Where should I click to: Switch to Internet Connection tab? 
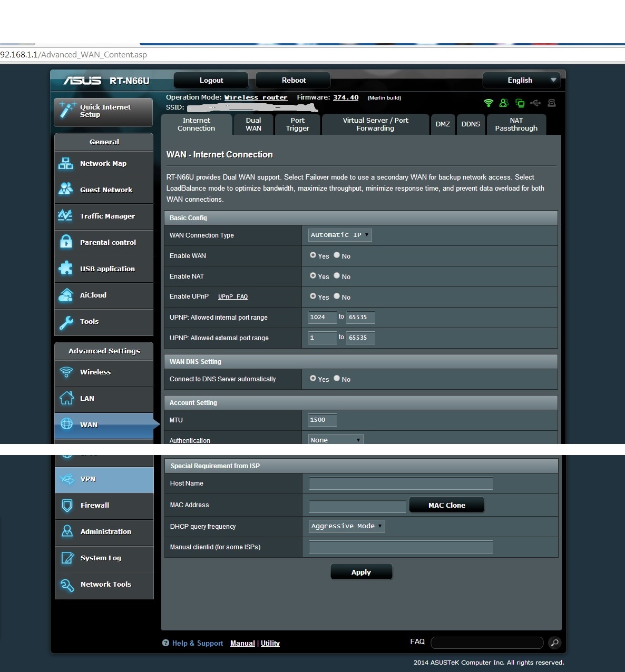tap(196, 124)
